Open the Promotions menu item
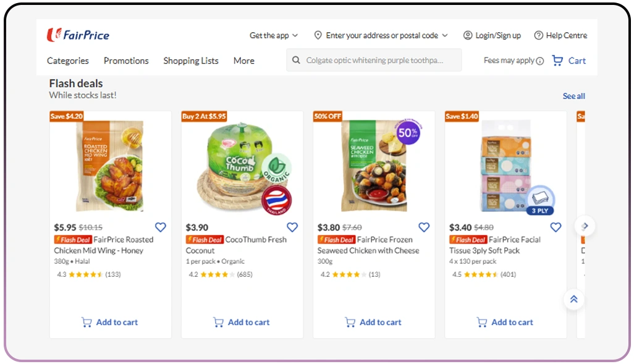634x364 pixels. click(x=126, y=61)
